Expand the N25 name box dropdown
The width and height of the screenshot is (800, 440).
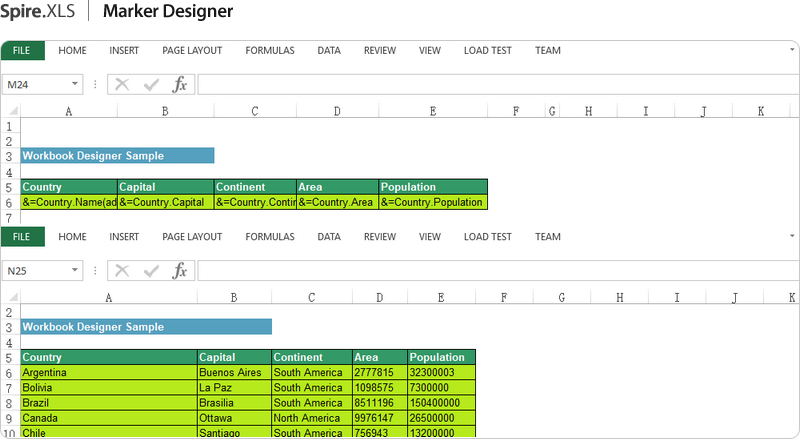(x=75, y=271)
